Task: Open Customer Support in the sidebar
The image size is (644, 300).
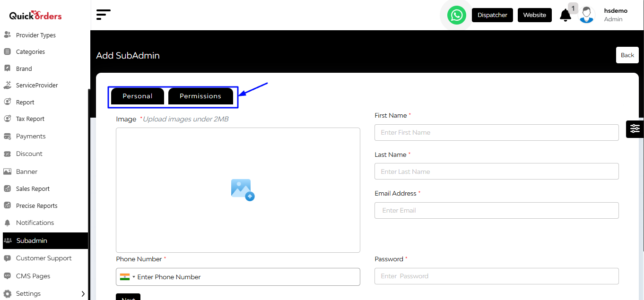Action: pos(44,258)
